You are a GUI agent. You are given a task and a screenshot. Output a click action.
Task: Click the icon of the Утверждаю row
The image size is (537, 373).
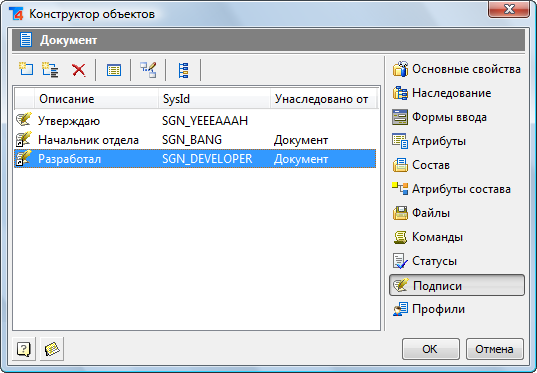point(24,120)
